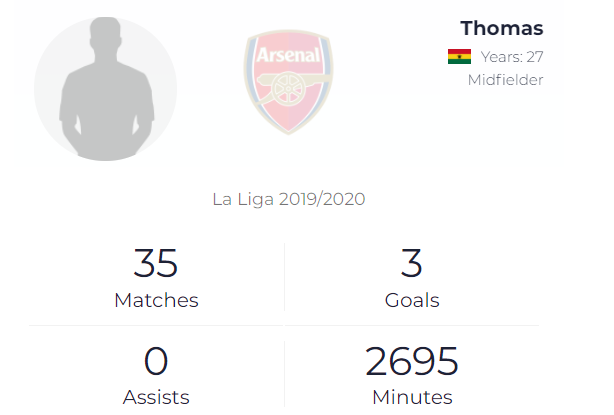The height and width of the screenshot is (415, 614).
Task: Click the Matches stat label
Action: pos(156,300)
